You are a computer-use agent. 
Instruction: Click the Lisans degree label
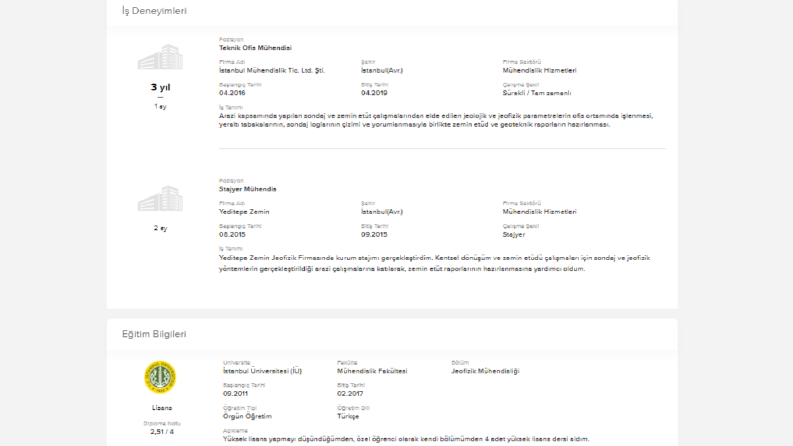click(162, 408)
